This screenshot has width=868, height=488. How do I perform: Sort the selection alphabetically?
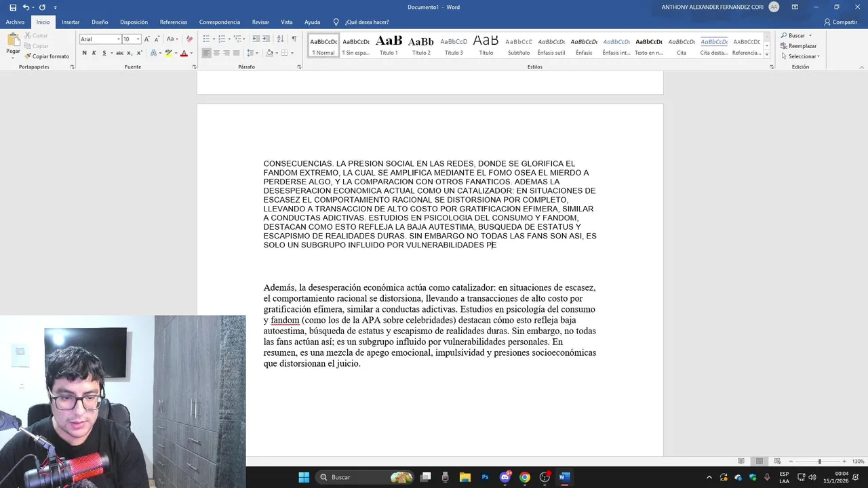click(280, 39)
